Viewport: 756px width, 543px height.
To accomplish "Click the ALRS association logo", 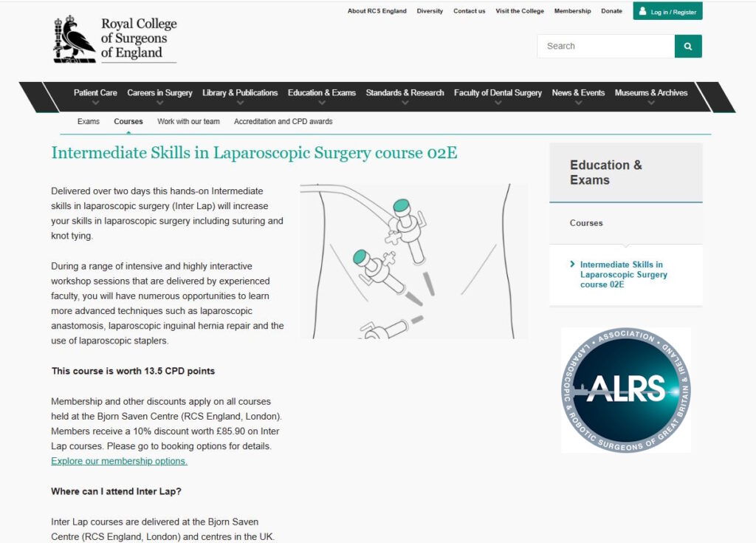I will (625, 389).
